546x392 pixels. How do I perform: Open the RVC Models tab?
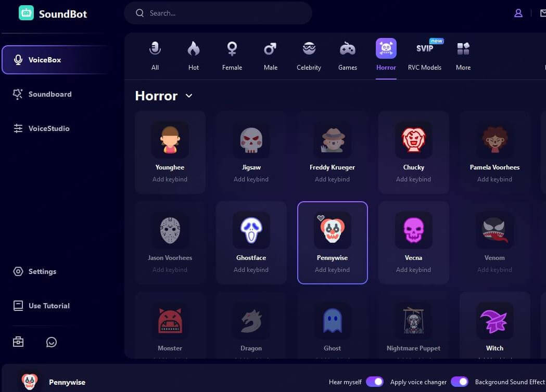(424, 56)
